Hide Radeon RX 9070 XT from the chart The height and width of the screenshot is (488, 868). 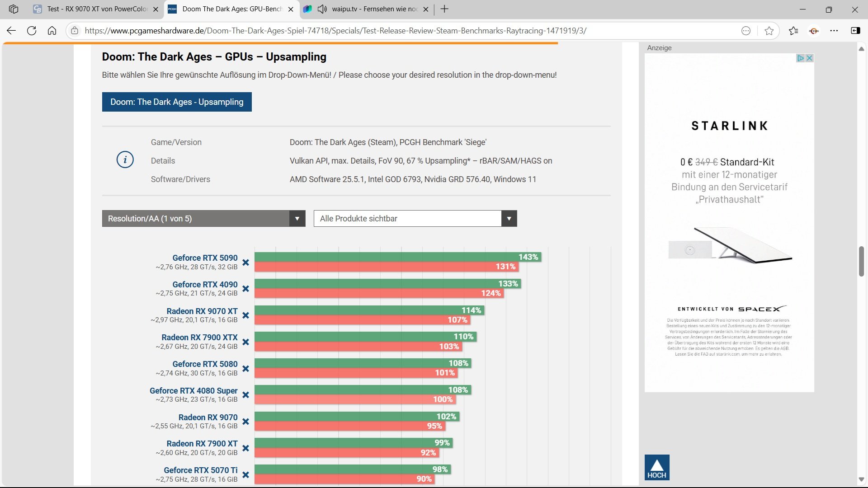(245, 315)
